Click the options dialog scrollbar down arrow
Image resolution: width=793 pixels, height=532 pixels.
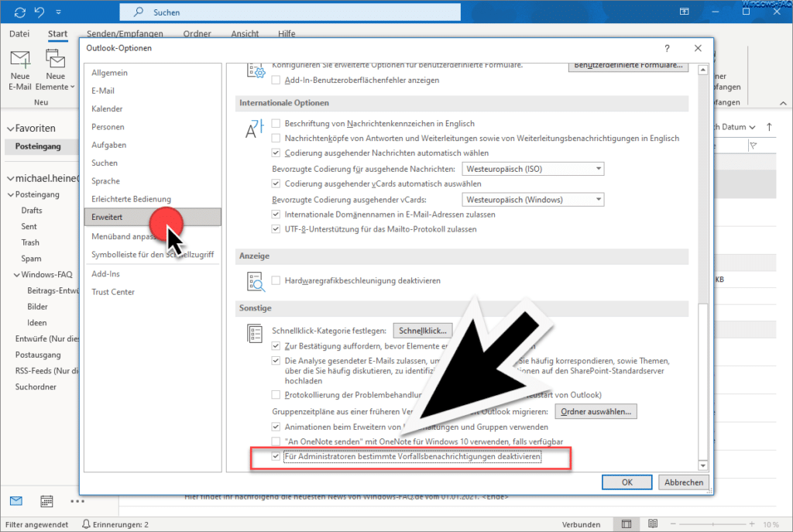702,465
